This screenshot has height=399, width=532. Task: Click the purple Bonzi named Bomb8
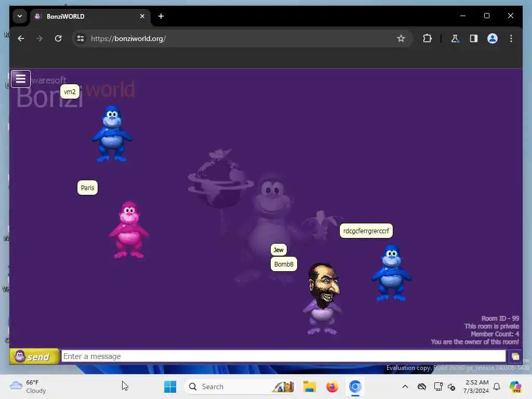coord(323,299)
